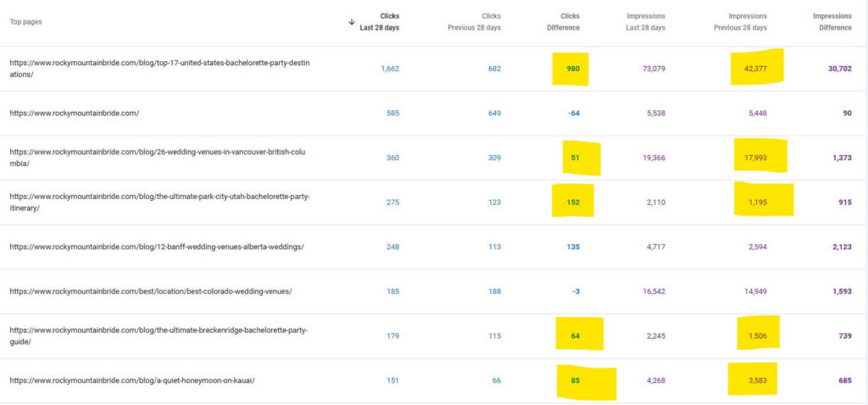This screenshot has width=868, height=405.
Task: Sort by Impressions Previous 28 days header
Action: click(740, 22)
